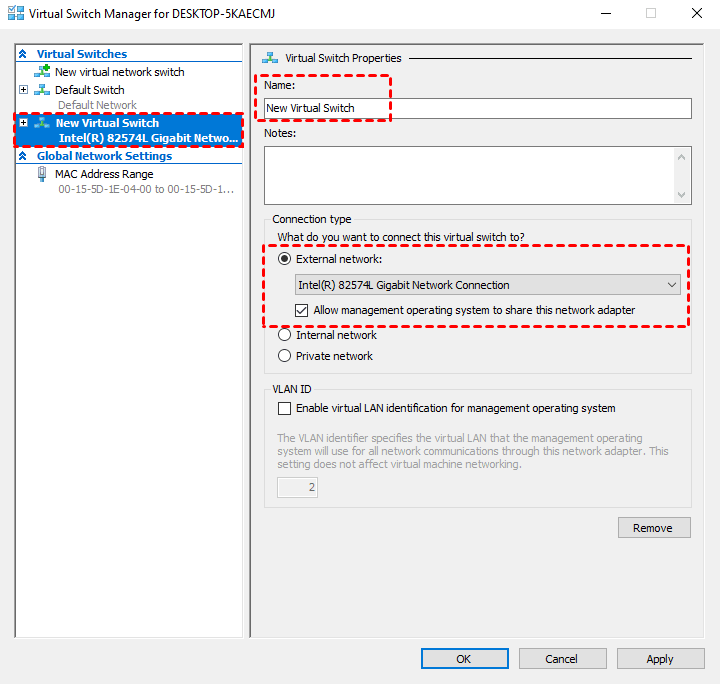Viewport: 720px width, 684px height.
Task: Click the MAC Address Range icon
Action: 42,174
